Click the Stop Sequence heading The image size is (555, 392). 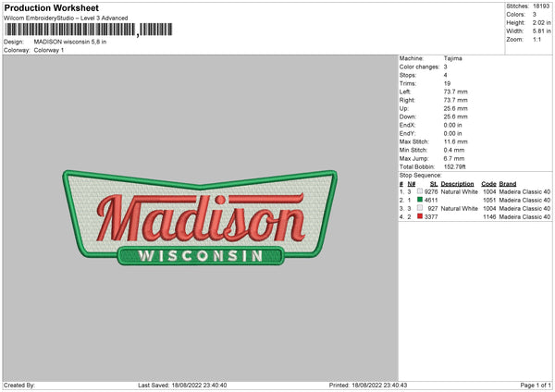pyautogui.click(x=421, y=175)
